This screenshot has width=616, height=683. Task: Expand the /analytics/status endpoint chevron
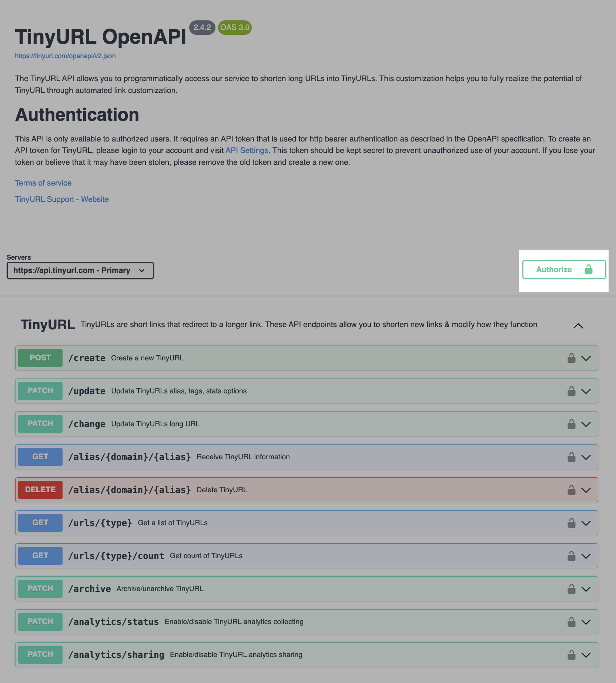point(586,622)
